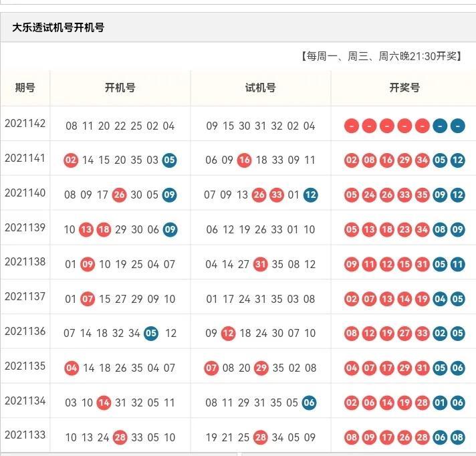The height and width of the screenshot is (456, 476).
Task: Click blue ball 02 in 2021136 开奖号
Action: tap(440, 334)
